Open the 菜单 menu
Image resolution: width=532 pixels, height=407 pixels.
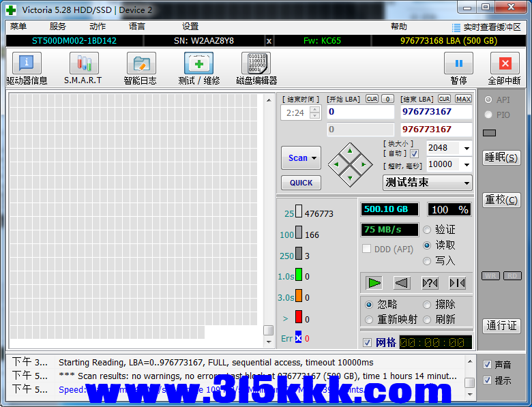(x=18, y=27)
